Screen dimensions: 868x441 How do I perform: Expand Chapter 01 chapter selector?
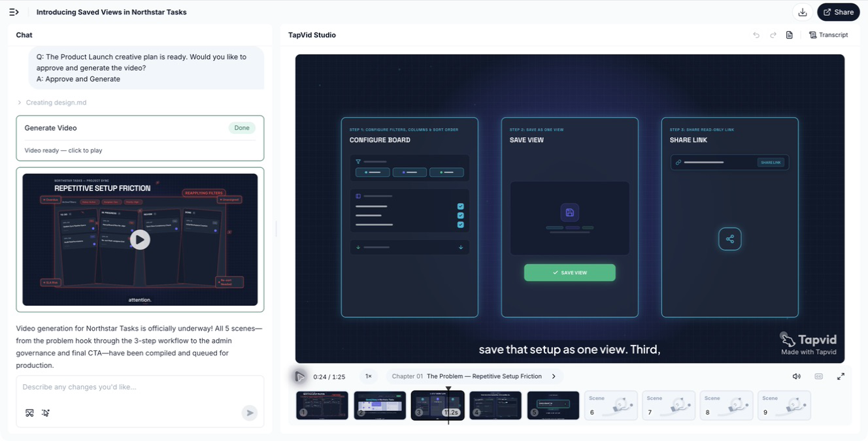coord(473,376)
